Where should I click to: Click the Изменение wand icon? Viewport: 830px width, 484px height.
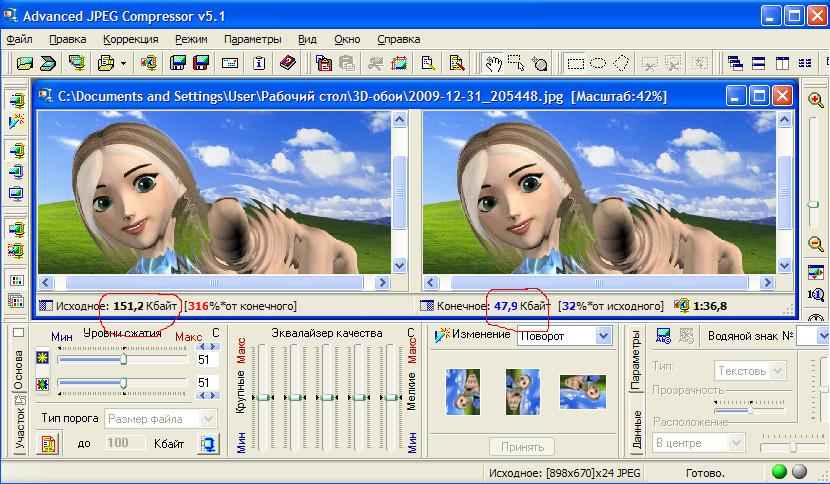441,335
